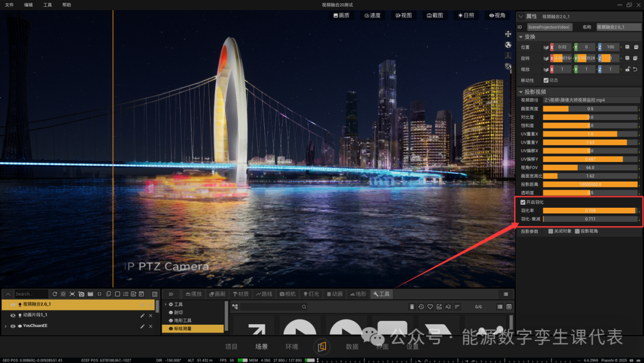Screen dimensions: 644x363
Task: Toggle the list view icon next to 6/6
Action: coord(500,307)
